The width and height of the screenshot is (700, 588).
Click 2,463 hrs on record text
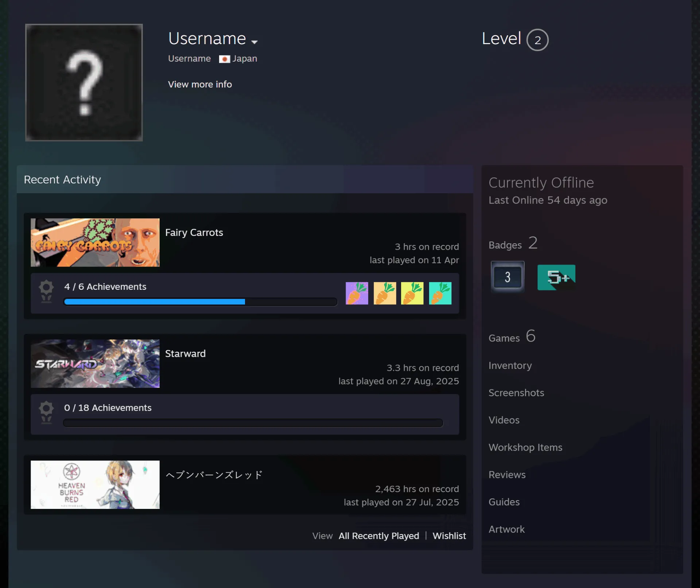click(x=417, y=489)
